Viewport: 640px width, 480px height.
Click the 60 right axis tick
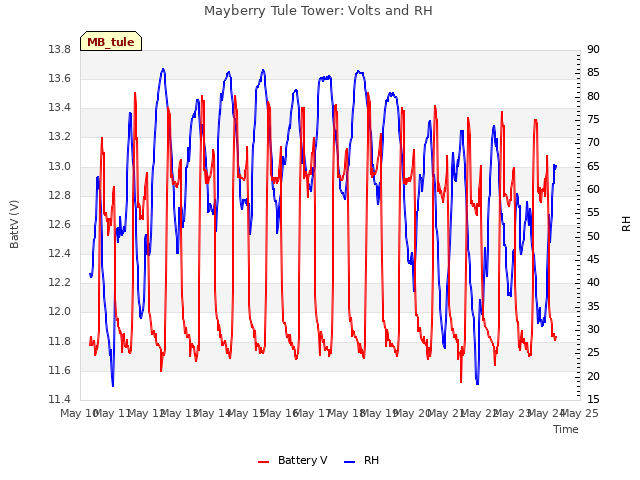click(593, 189)
